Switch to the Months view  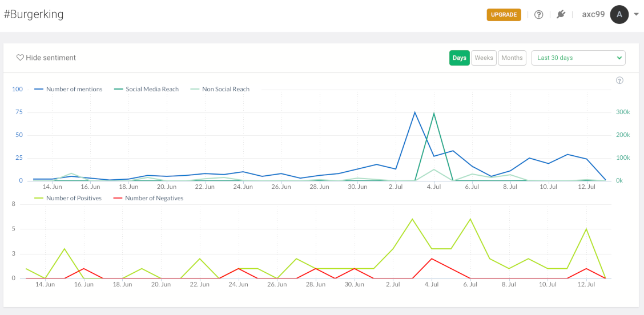512,58
